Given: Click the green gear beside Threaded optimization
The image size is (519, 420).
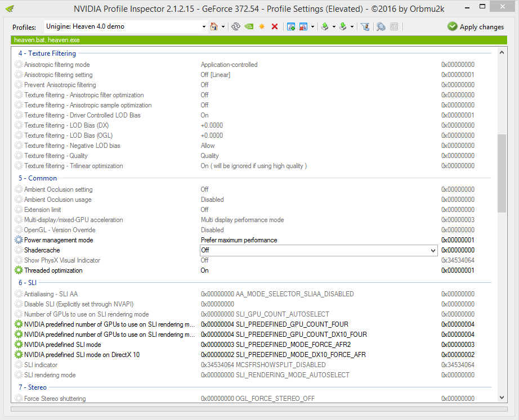Looking at the screenshot, I should pos(19,270).
